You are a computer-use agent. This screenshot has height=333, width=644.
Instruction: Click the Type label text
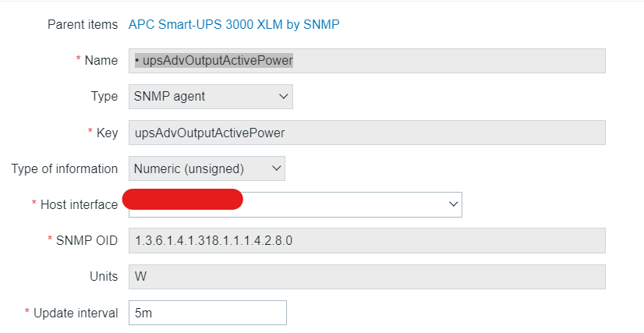tap(104, 97)
